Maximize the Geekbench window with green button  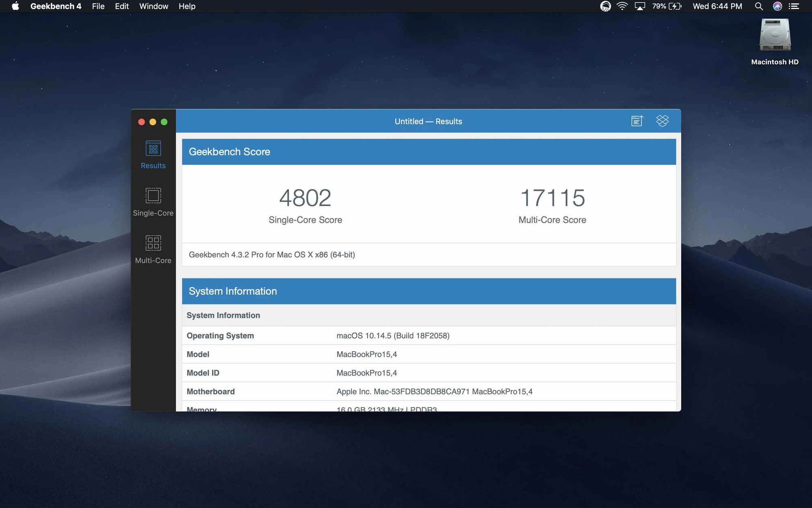[x=164, y=122]
